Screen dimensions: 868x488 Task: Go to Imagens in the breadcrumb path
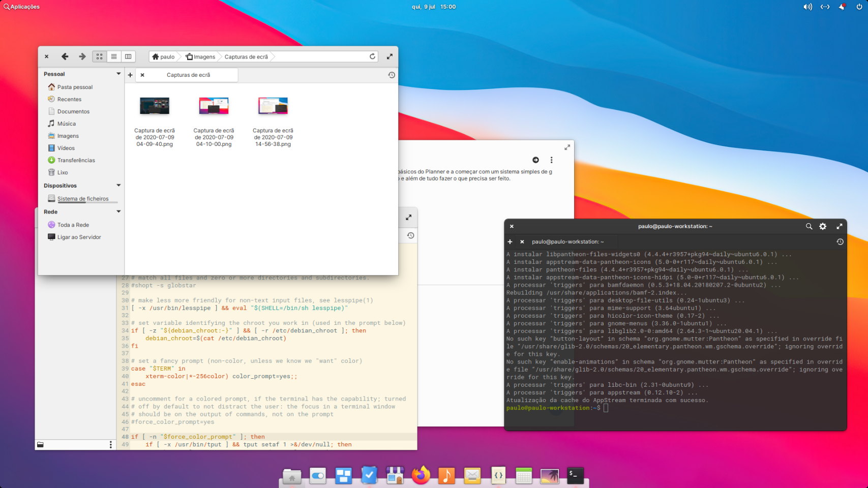(201, 57)
